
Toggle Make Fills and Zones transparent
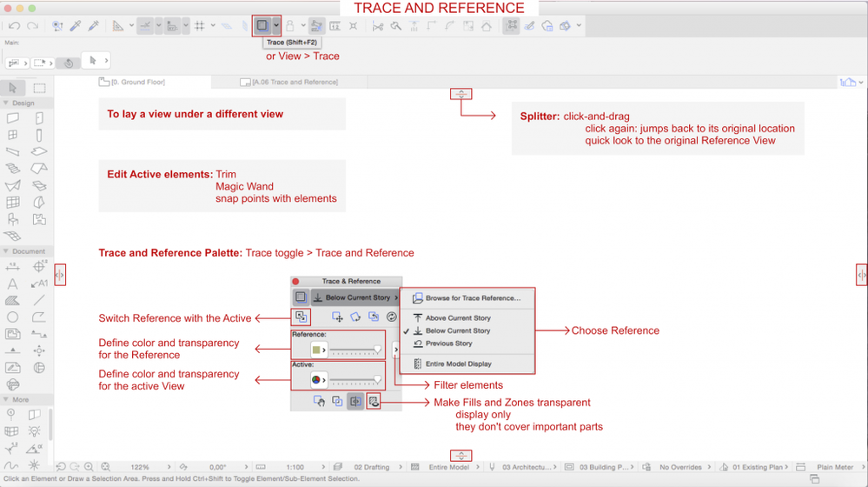click(x=374, y=401)
